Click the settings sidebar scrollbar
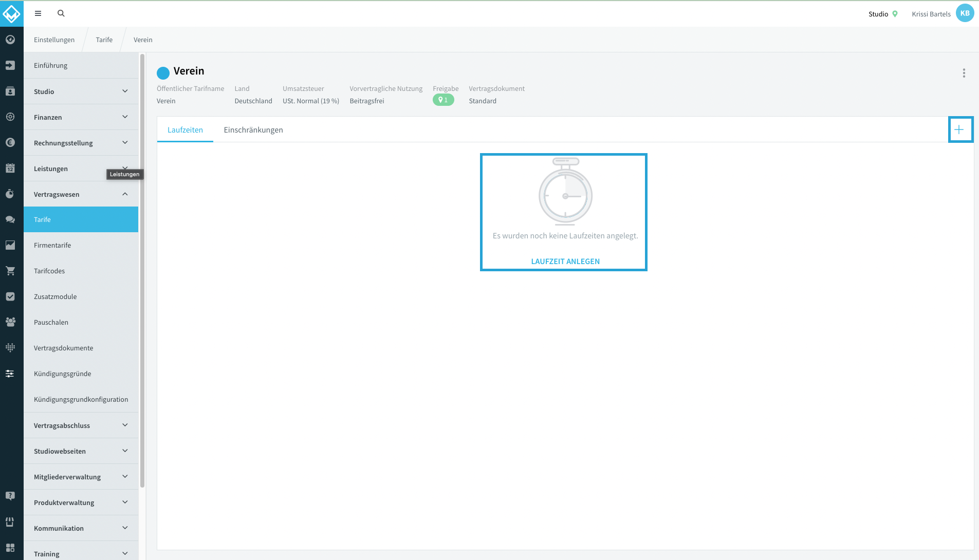The width and height of the screenshot is (979, 560). 142,271
